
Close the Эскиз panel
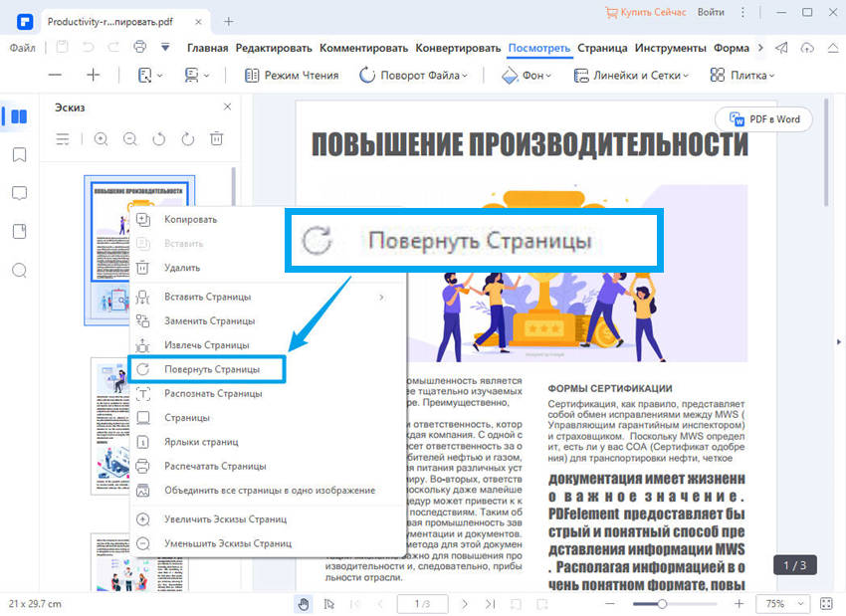tap(228, 106)
